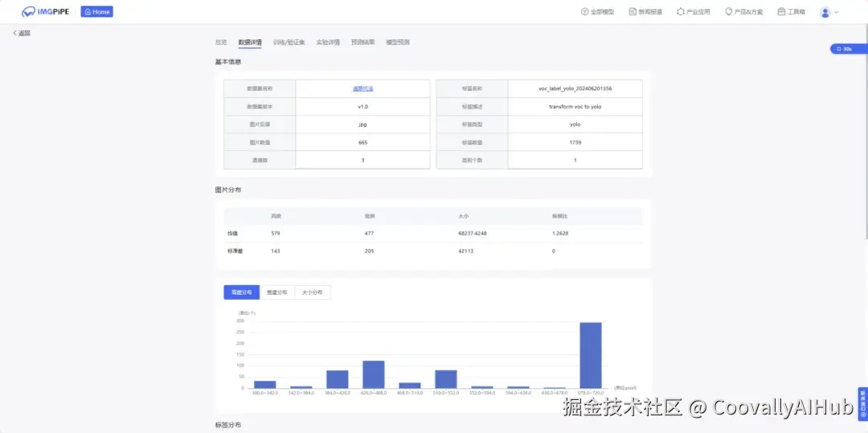
Task: Switch to the 总览 tab
Action: 221,42
